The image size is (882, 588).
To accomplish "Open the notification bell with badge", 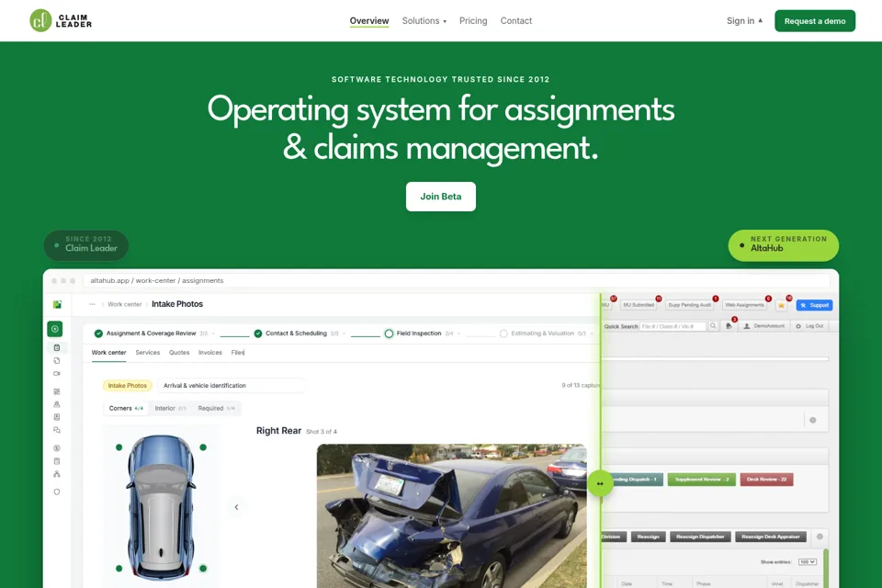I will click(729, 326).
